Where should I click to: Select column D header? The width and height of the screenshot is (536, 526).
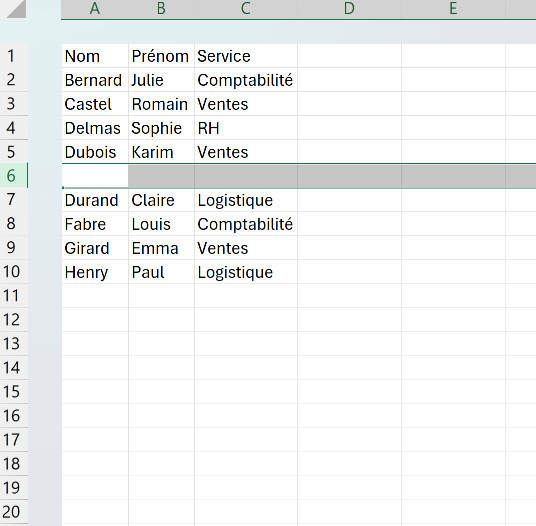click(349, 9)
